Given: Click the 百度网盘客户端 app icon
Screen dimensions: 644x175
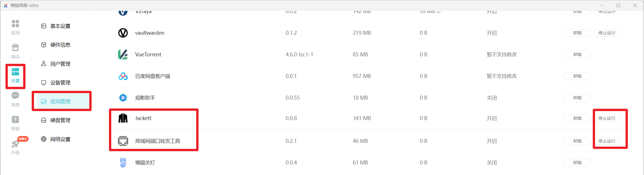Looking at the screenshot, I should point(123,76).
